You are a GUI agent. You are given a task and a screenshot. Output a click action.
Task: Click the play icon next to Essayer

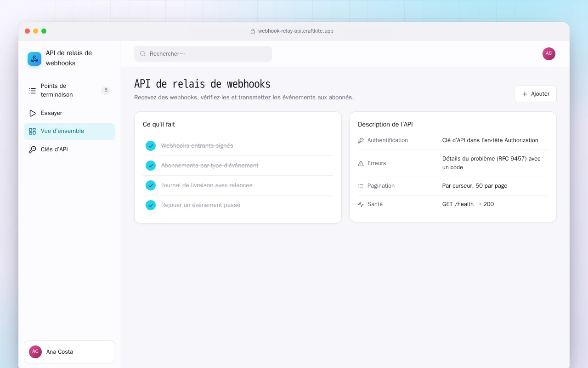[x=32, y=113]
